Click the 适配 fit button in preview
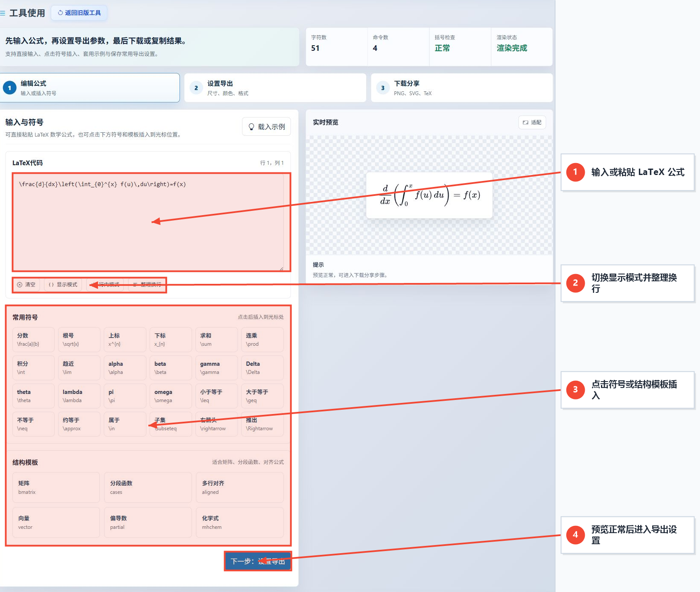Viewport: 700px width, 592px height. pos(532,122)
